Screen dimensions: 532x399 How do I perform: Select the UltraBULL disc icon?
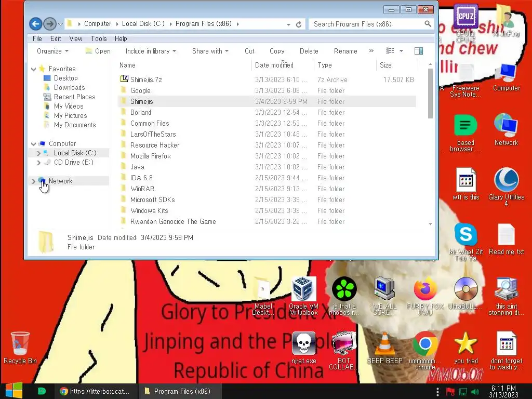click(x=465, y=294)
